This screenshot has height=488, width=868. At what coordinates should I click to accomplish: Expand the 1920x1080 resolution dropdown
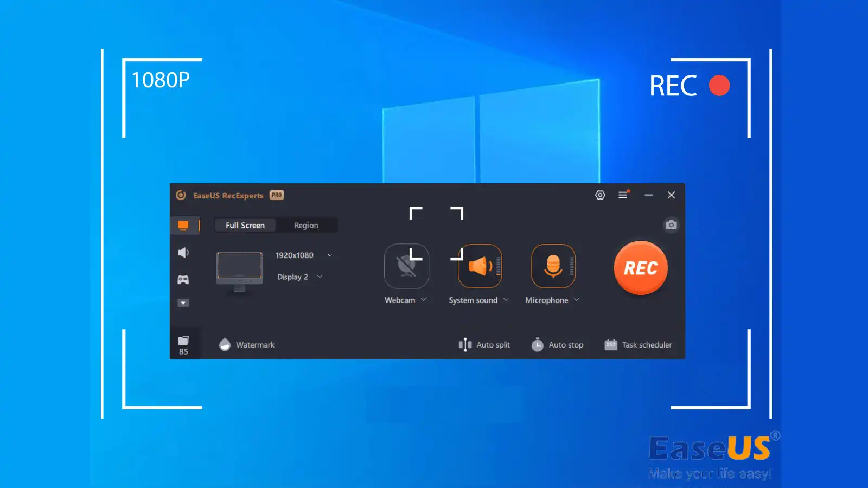[330, 255]
